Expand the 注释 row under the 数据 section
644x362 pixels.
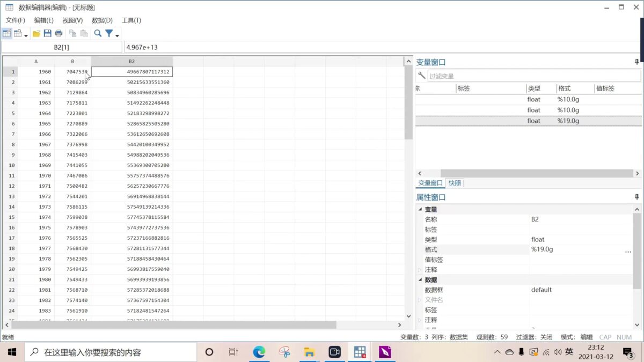(420, 320)
